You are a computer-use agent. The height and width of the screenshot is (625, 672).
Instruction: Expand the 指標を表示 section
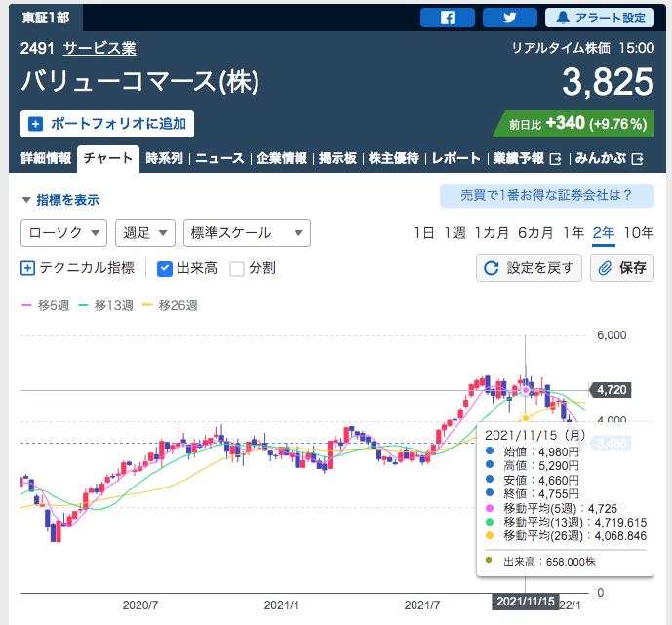click(x=60, y=200)
